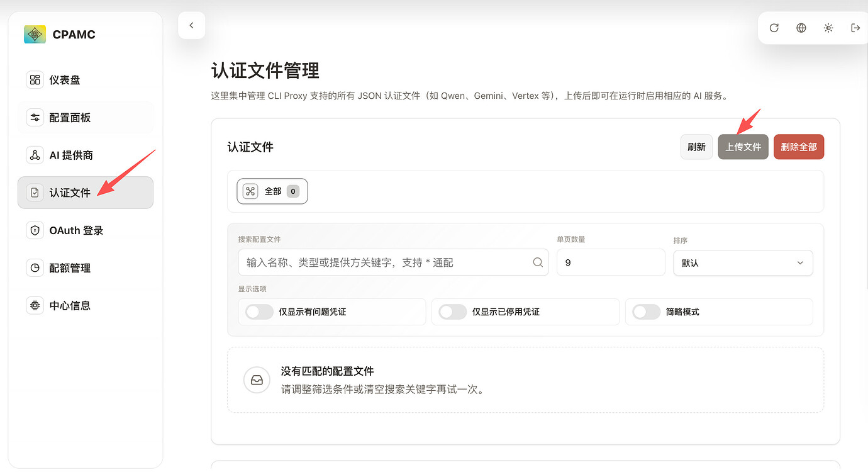This screenshot has width=868, height=472.
Task: Click the 刷新 button
Action: [x=696, y=147]
